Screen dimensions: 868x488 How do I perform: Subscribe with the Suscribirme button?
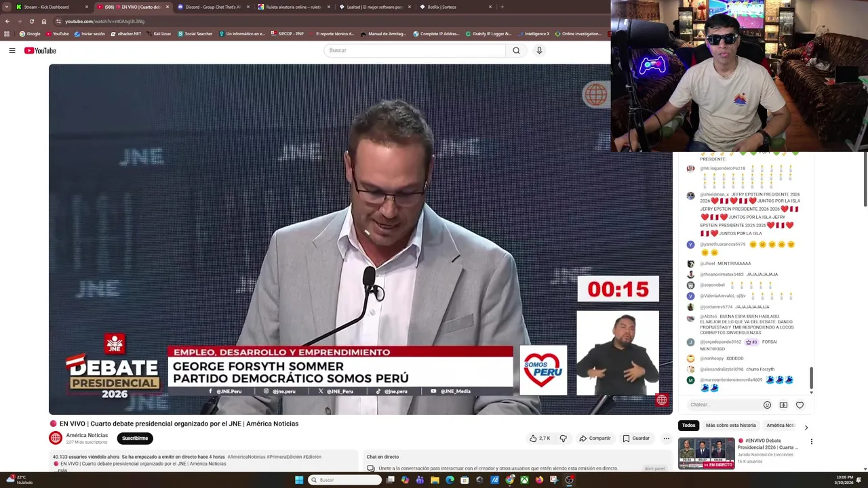pyautogui.click(x=135, y=439)
